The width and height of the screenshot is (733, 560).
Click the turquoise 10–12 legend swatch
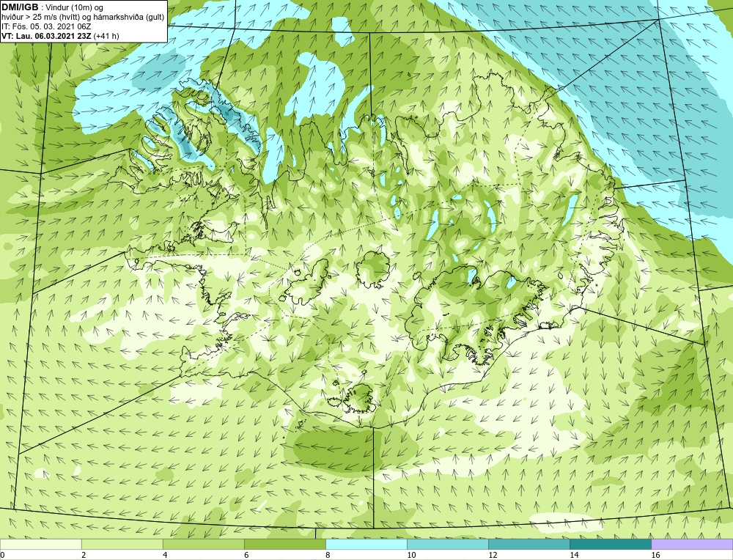(x=447, y=544)
